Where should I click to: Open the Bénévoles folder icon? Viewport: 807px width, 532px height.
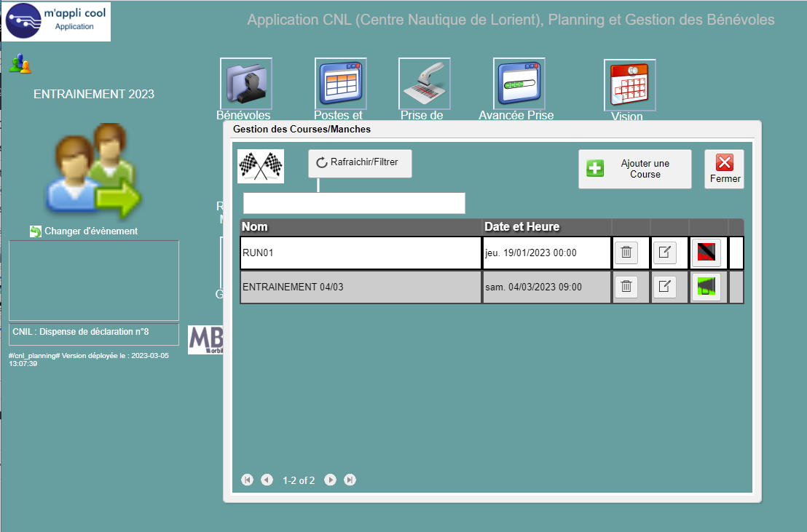[x=245, y=83]
